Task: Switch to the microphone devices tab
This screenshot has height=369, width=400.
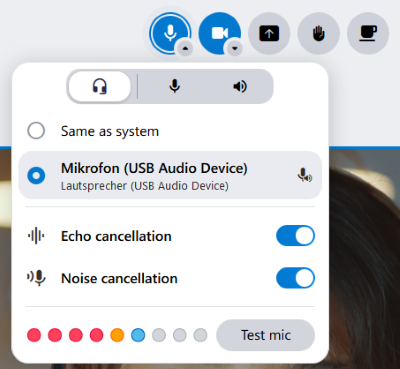Action: coord(175,86)
